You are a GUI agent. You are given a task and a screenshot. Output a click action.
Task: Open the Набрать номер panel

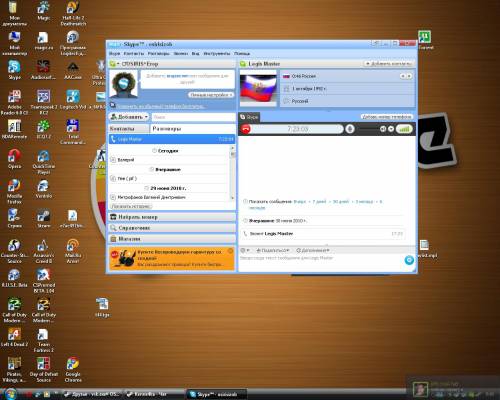pos(172,217)
